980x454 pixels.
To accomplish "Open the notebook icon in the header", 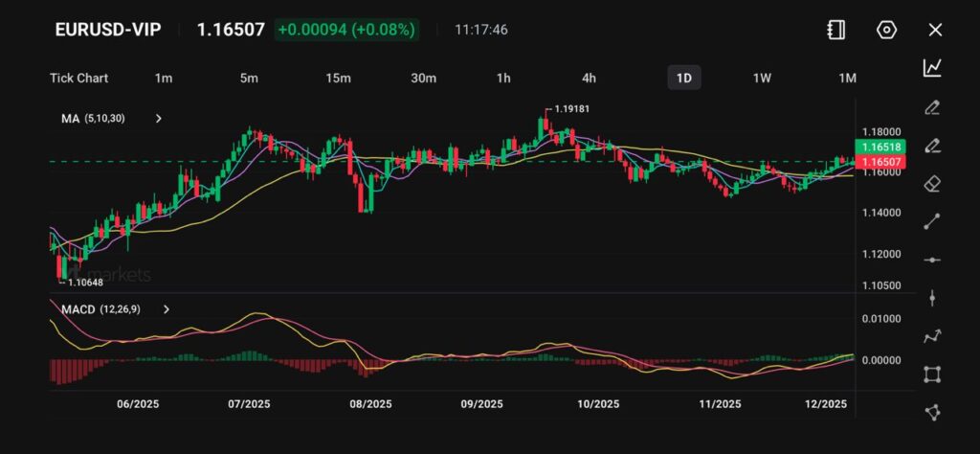I will pos(836,30).
